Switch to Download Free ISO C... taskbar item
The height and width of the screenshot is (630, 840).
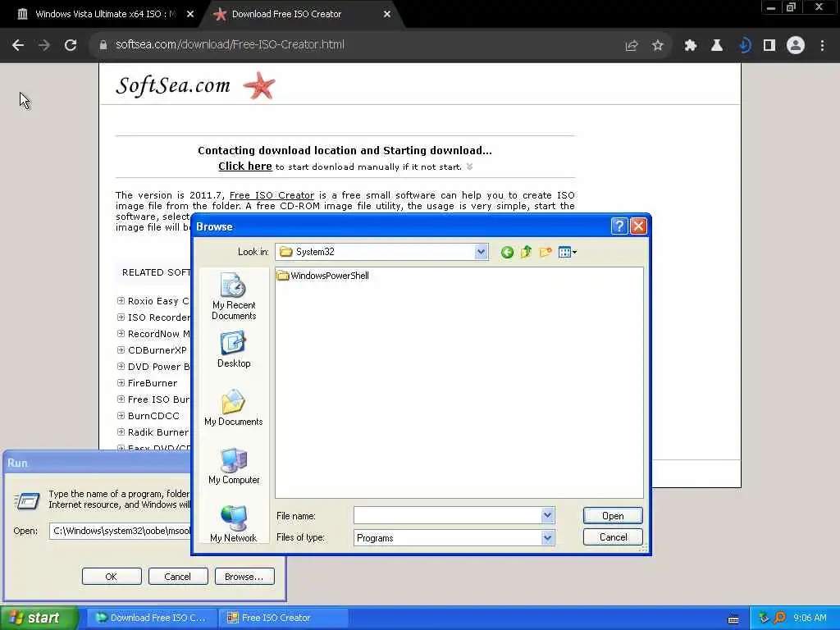click(x=151, y=618)
